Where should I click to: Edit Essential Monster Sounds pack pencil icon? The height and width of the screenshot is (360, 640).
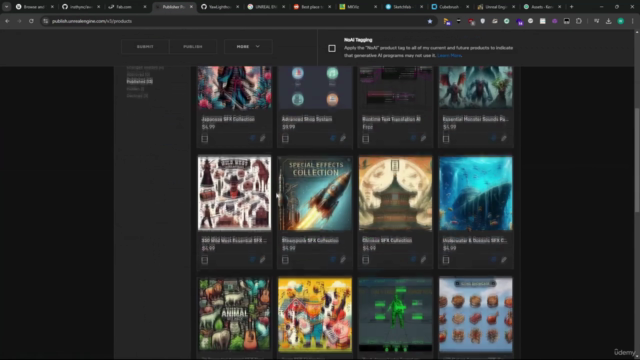504,138
